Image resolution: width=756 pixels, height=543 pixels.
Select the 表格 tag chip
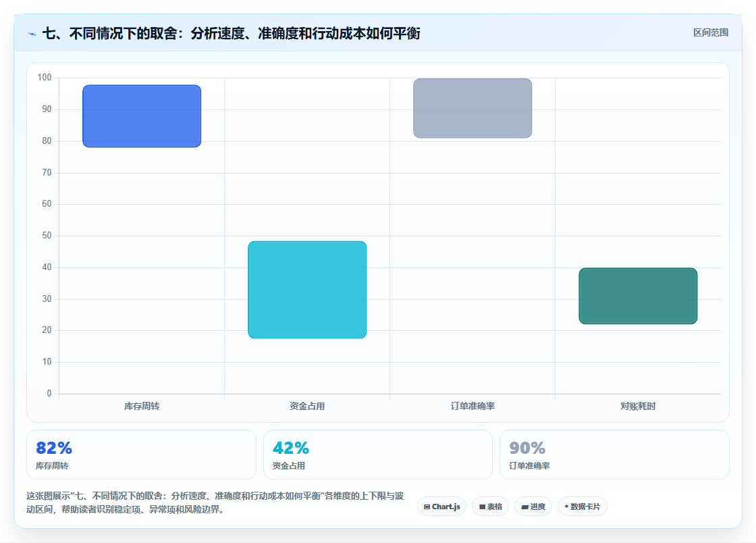490,507
